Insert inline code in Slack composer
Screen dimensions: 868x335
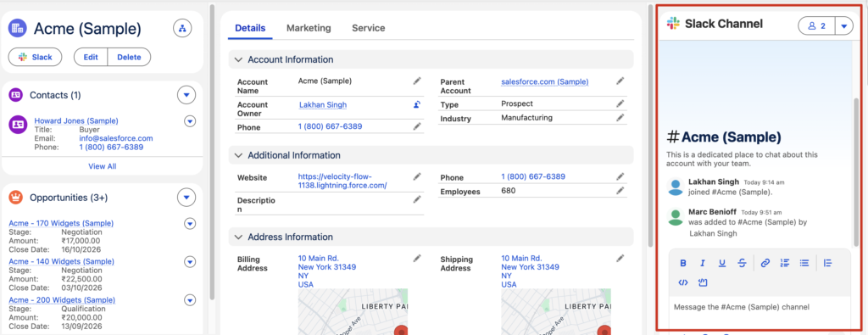point(683,282)
